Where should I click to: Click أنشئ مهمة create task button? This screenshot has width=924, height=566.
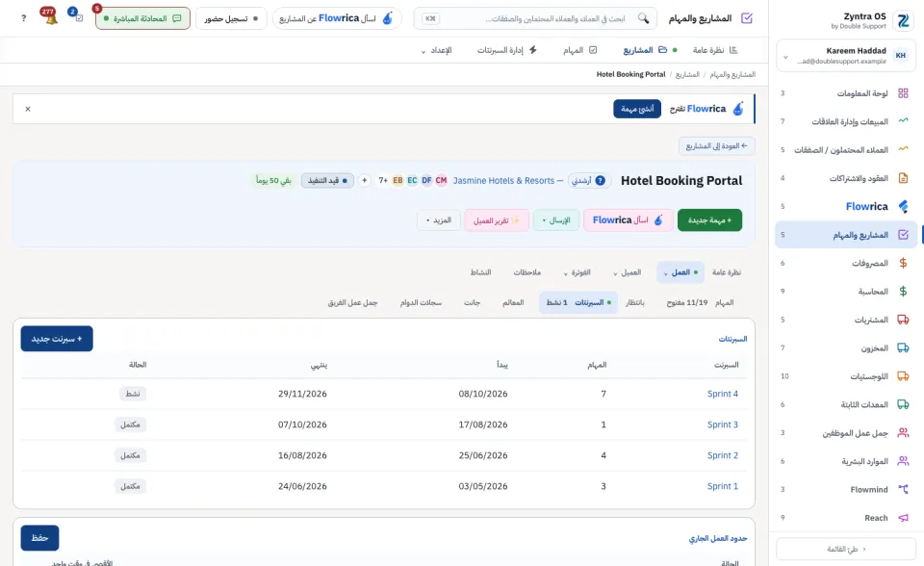click(637, 109)
